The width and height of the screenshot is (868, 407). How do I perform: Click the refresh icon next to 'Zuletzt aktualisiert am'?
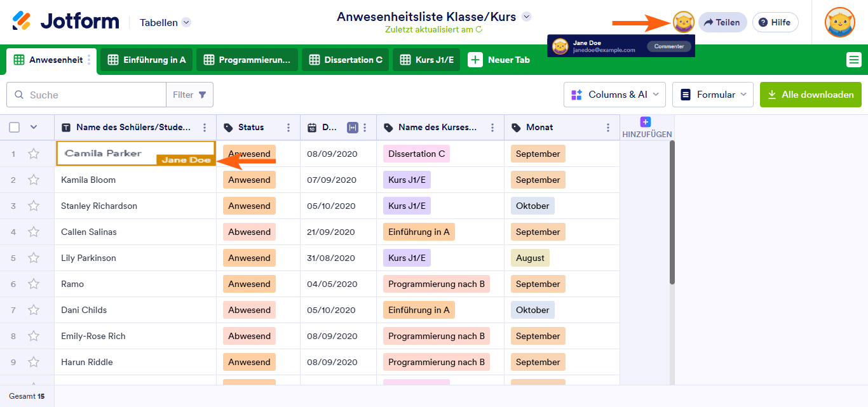coord(480,29)
